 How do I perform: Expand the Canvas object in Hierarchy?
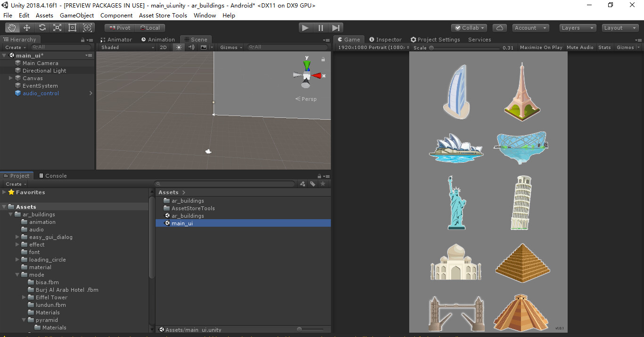tap(11, 78)
